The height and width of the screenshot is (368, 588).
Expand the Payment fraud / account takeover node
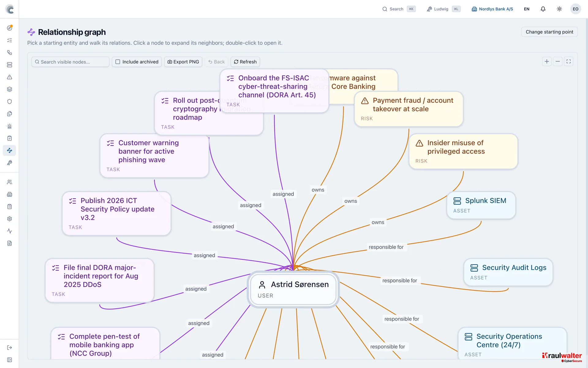pyautogui.click(x=409, y=109)
